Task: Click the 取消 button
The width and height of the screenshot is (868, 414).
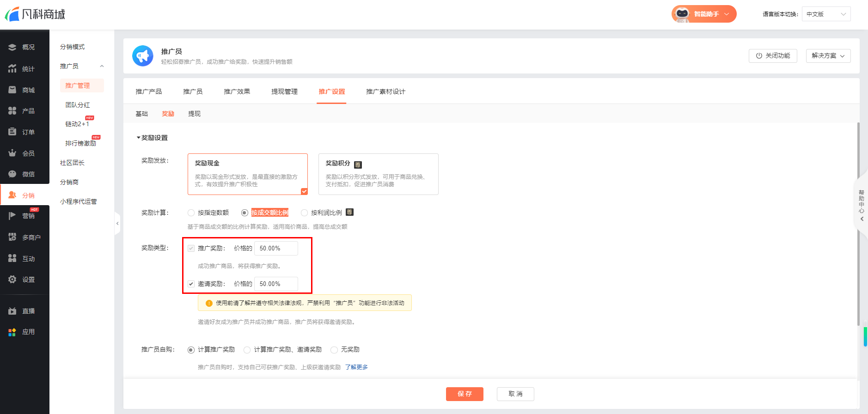Action: tap(515, 394)
